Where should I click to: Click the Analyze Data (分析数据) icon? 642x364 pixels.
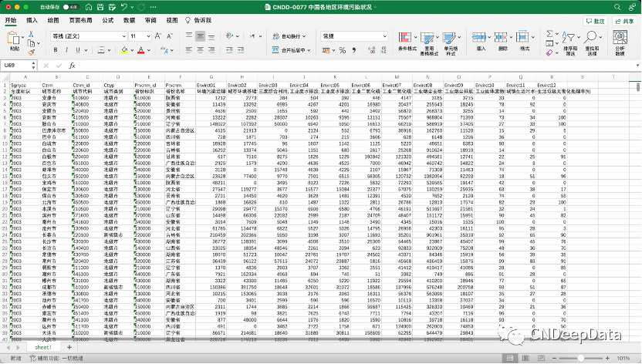click(620, 38)
